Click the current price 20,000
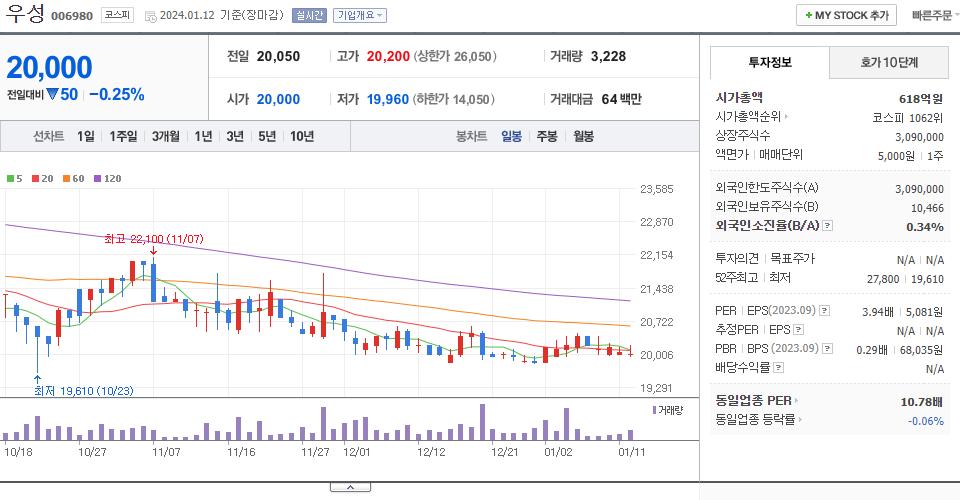Image resolution: width=960 pixels, height=500 pixels. (x=50, y=67)
